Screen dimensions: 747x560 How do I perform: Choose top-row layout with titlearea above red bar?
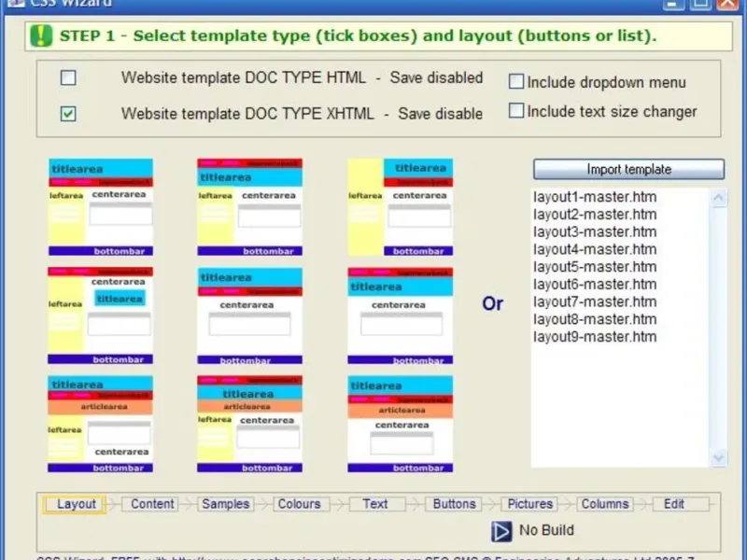point(101,207)
